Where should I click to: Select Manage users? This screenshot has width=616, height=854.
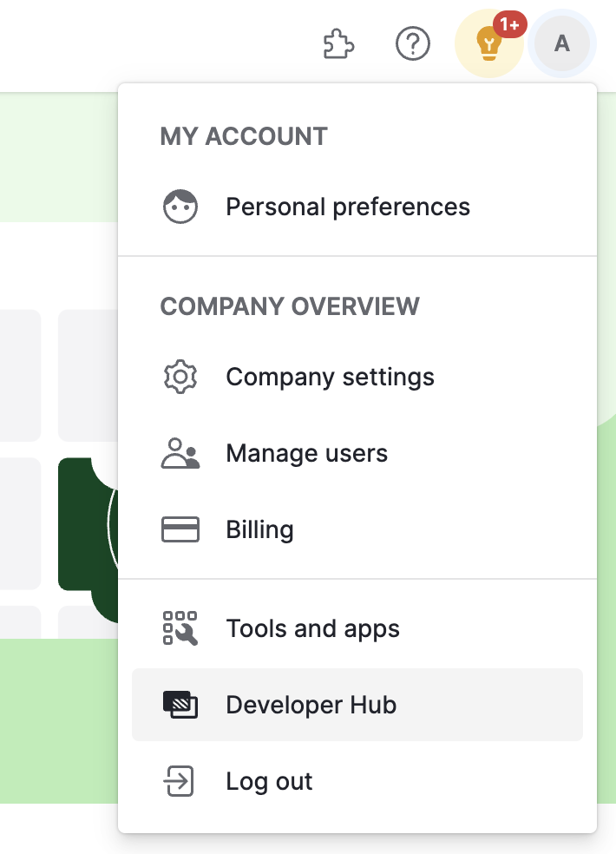[x=306, y=453]
